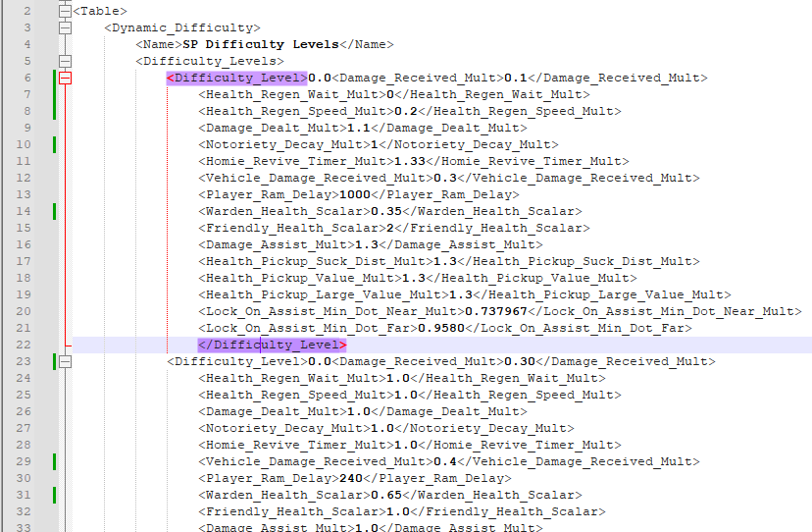This screenshot has height=532, width=812.
Task: Collapse the Difficulty_Levels block on line 5
Action: tap(66, 61)
